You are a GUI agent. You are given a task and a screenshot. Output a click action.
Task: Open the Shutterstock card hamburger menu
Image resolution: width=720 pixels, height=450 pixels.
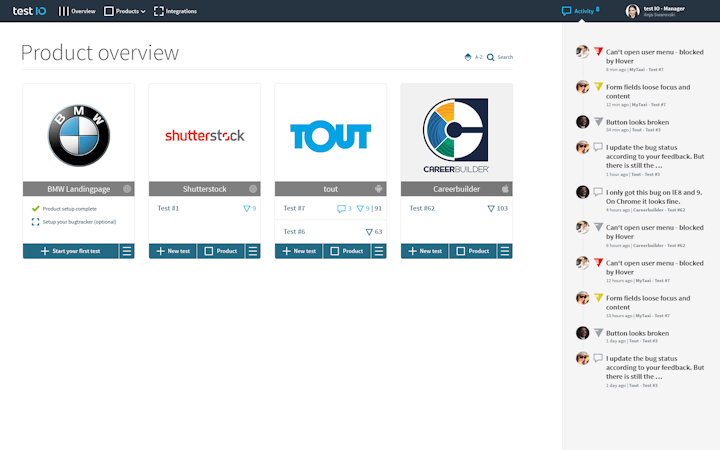click(253, 251)
